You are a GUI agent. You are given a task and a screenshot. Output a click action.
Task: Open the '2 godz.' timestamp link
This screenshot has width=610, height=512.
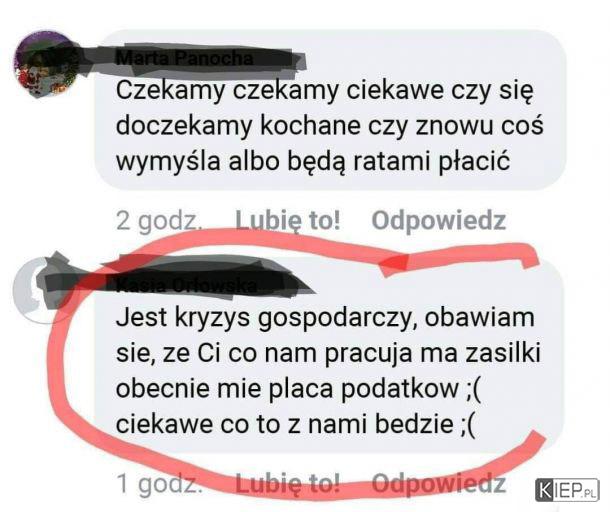tap(159, 221)
